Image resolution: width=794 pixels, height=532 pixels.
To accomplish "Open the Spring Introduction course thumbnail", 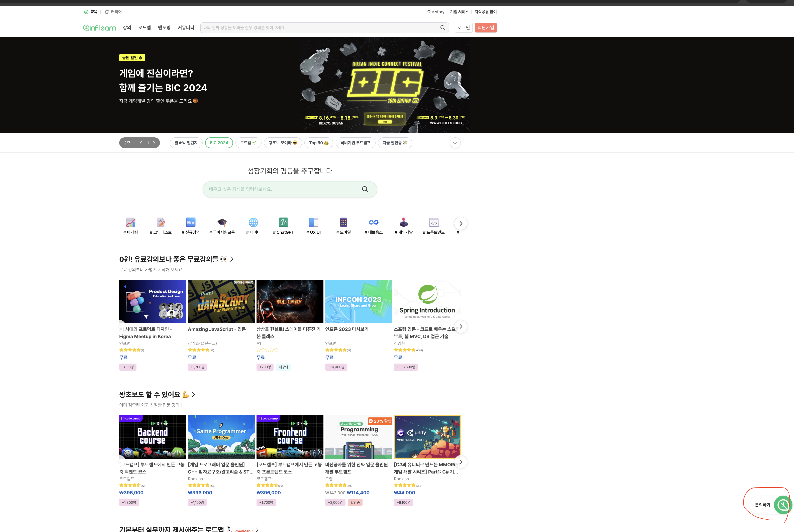I will (427, 302).
